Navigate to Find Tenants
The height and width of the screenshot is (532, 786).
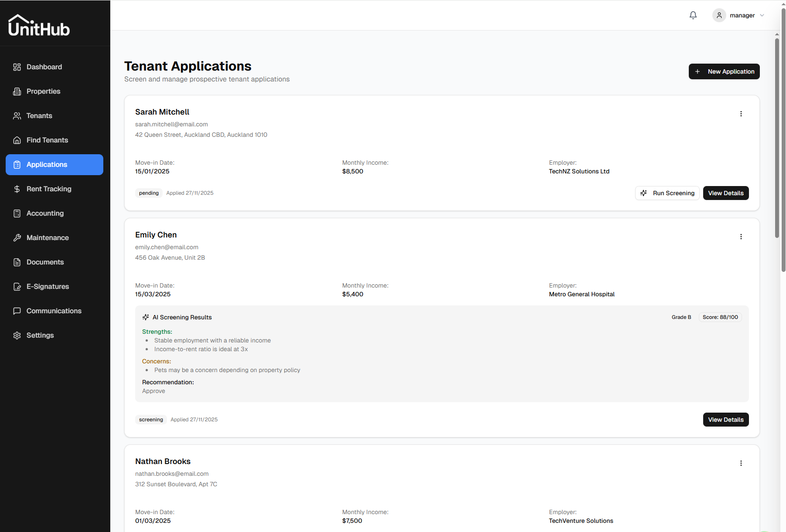click(47, 140)
